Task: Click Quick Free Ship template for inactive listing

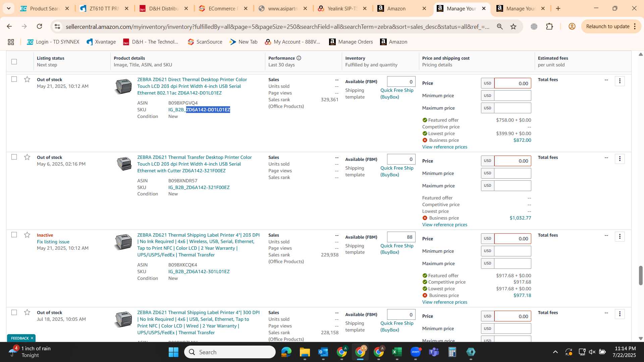Action: tap(397, 249)
